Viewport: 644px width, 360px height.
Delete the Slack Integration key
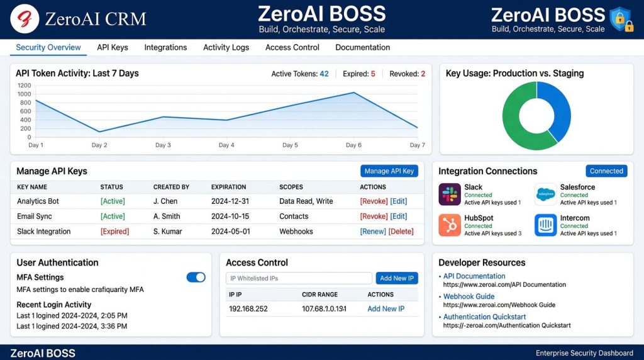pyautogui.click(x=401, y=232)
